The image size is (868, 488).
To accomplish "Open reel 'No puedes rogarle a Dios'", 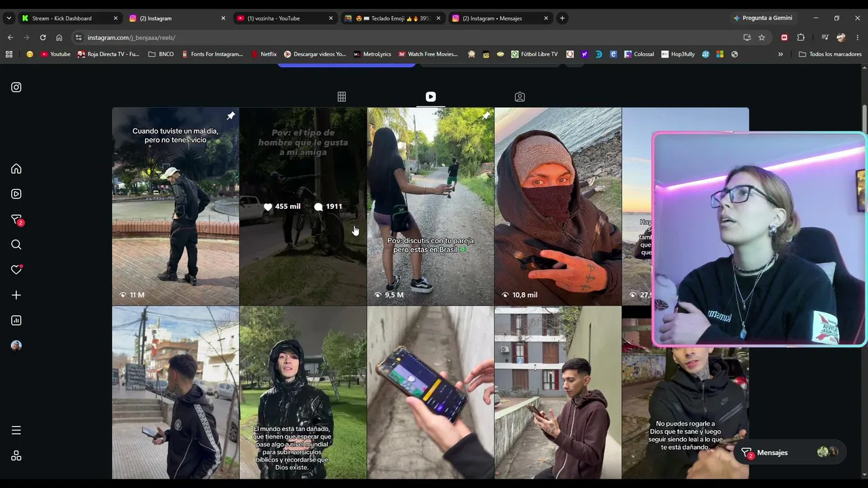I will tap(686, 413).
